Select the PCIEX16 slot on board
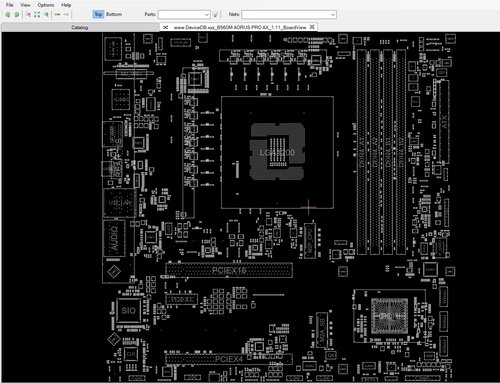 point(229,270)
